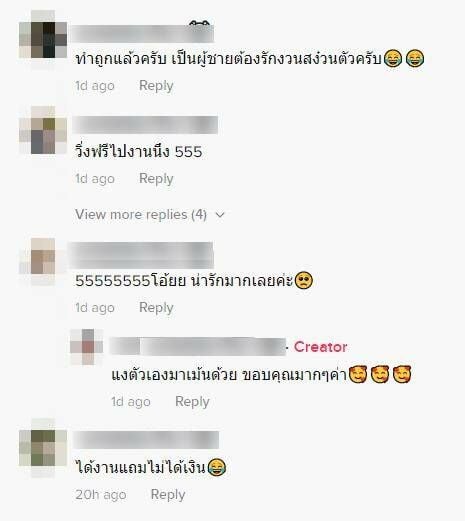Reply to the 55555555โอ้ยย น่ารักมากเลยค่ะ comment

(156, 308)
